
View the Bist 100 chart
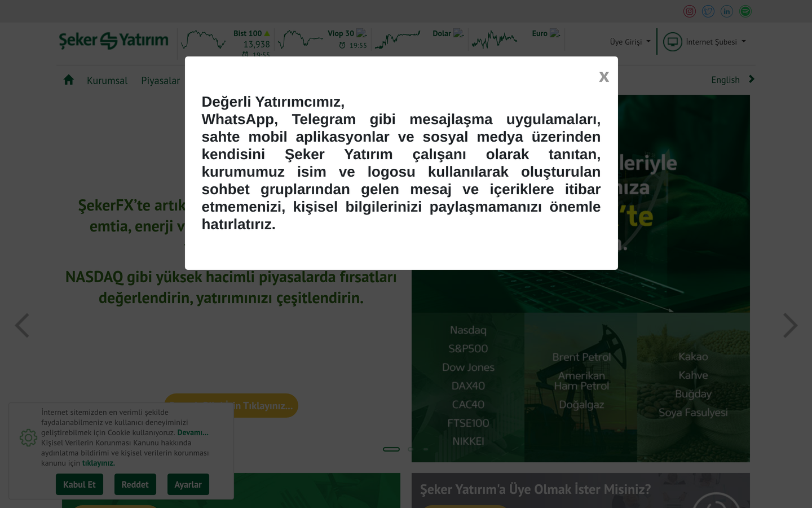[204, 40]
